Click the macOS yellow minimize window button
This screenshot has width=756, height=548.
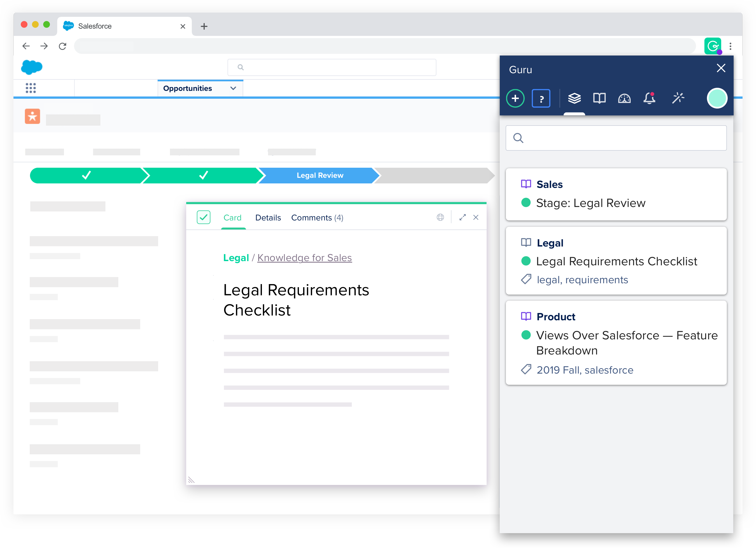(x=35, y=24)
